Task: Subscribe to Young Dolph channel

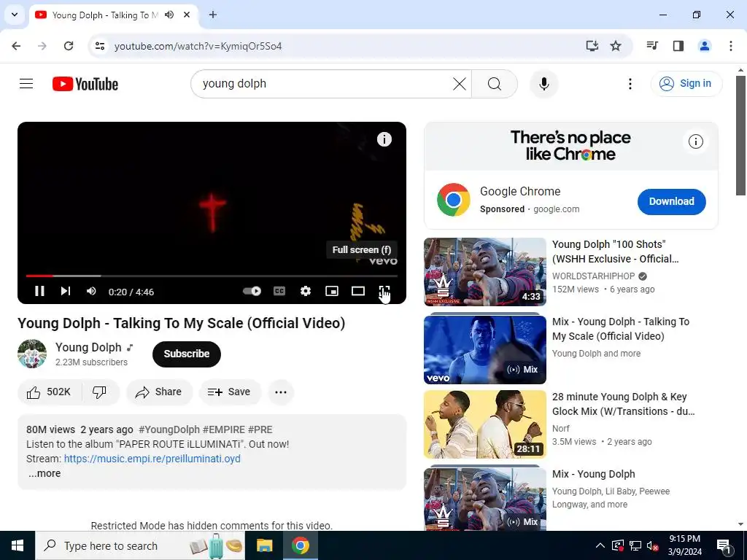Action: [186, 354]
